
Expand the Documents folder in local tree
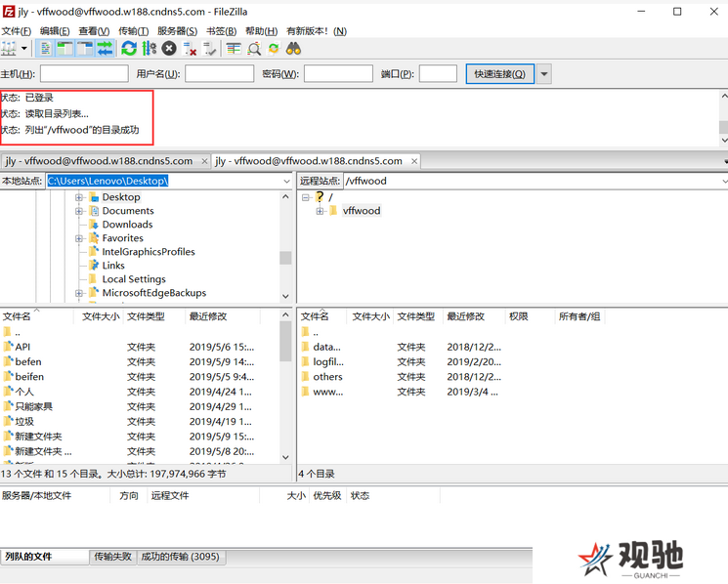point(79,211)
